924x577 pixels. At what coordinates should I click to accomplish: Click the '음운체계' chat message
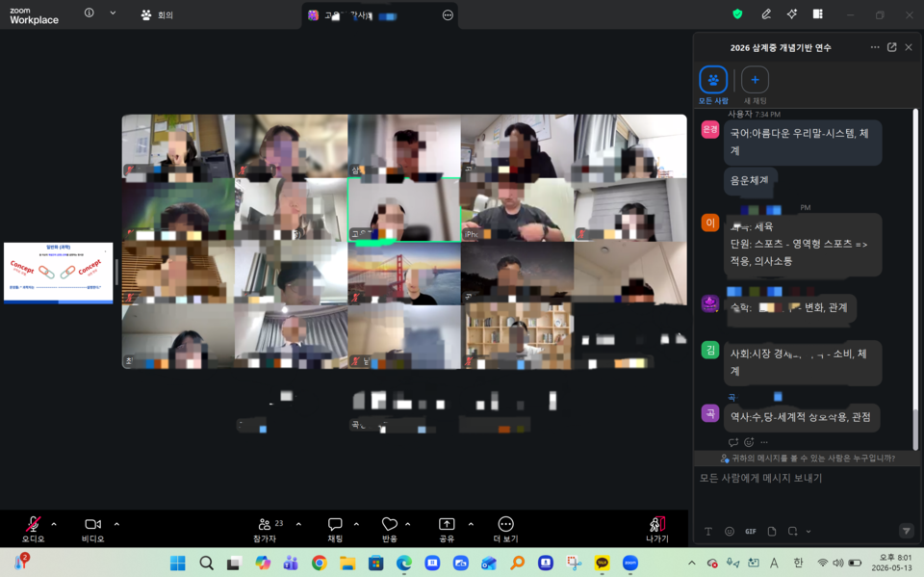pyautogui.click(x=750, y=180)
